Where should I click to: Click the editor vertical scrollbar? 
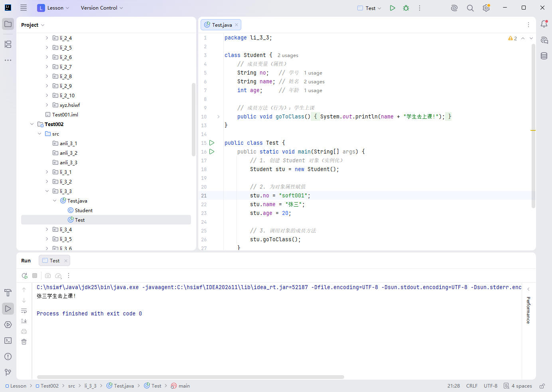click(533, 126)
